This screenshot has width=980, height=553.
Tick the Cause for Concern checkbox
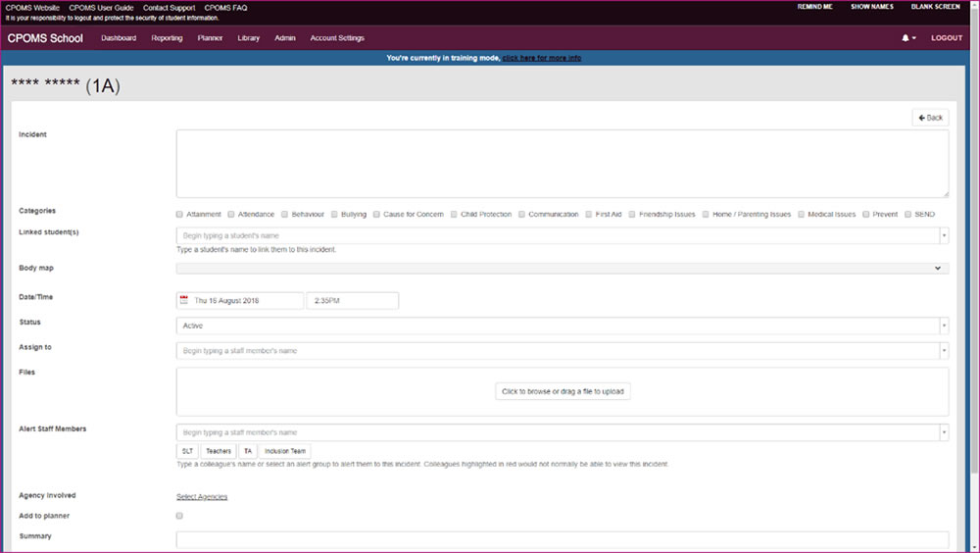376,214
